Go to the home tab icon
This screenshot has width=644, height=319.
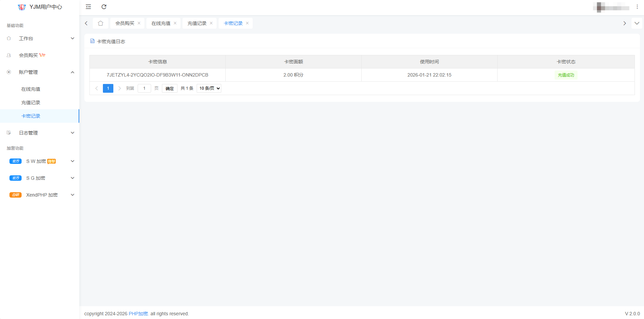coord(101,23)
